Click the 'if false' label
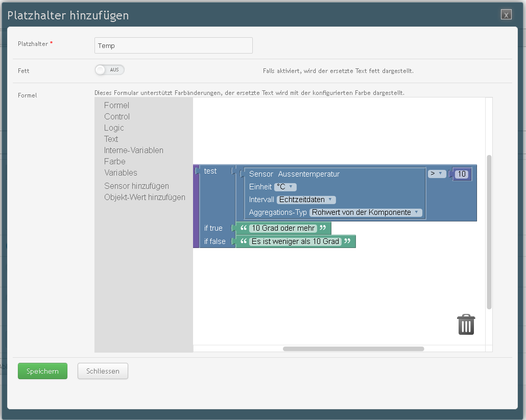Screen dimensions: 526x420 point(214,241)
